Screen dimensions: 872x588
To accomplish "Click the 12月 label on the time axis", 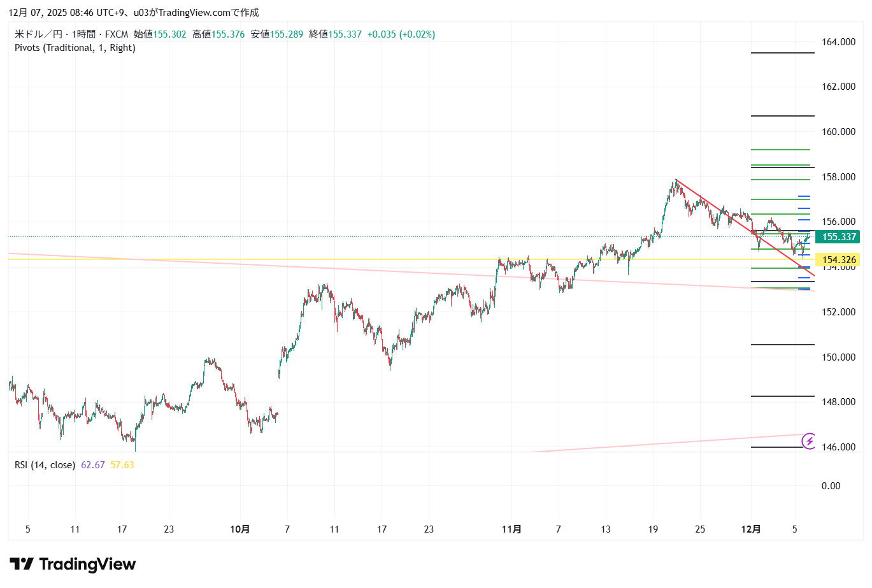I will tap(752, 529).
